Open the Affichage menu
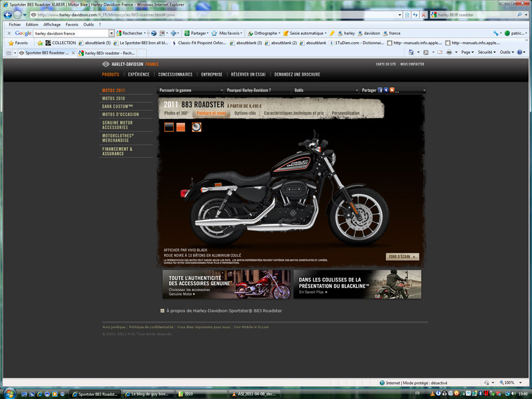The image size is (532, 399). click(x=52, y=24)
